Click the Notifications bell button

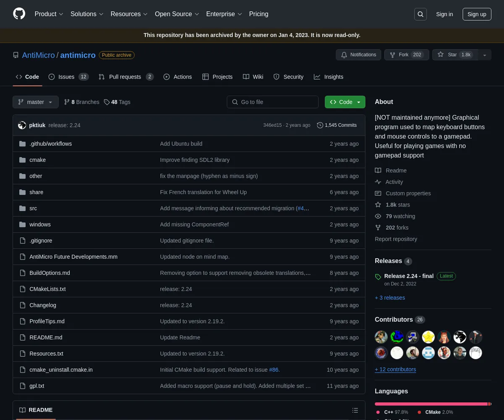pyautogui.click(x=358, y=55)
